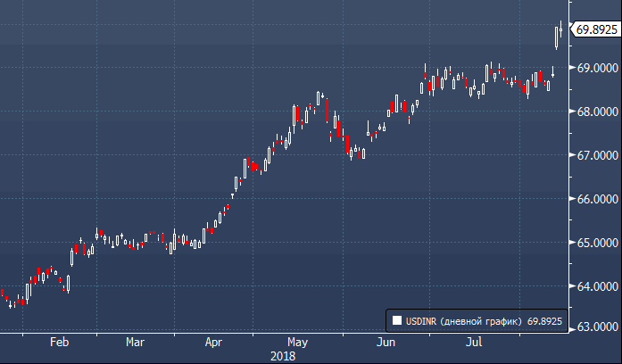This screenshot has height=364, width=622.
Task: Select the current price tag 69.8925 on the price axis
Action: click(596, 29)
